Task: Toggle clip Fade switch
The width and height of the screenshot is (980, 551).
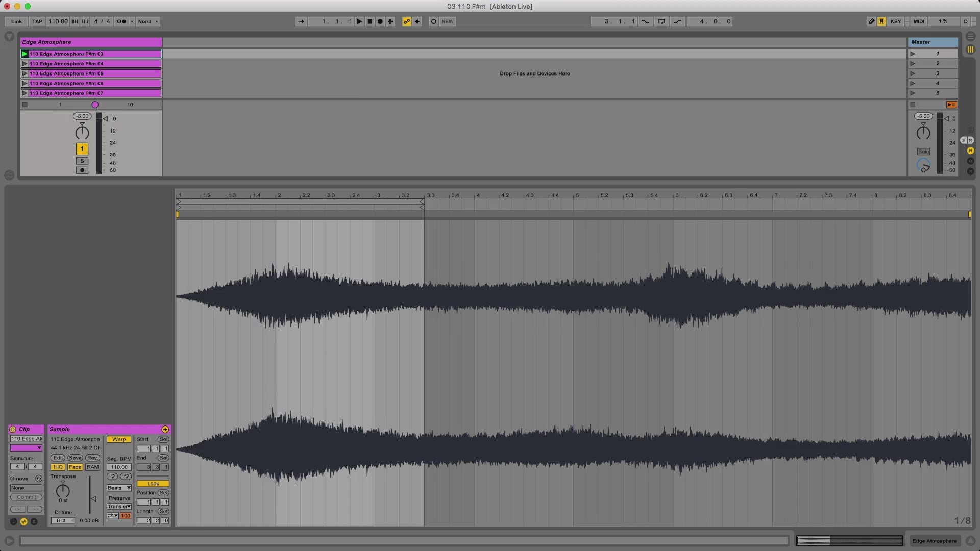Action: [75, 467]
